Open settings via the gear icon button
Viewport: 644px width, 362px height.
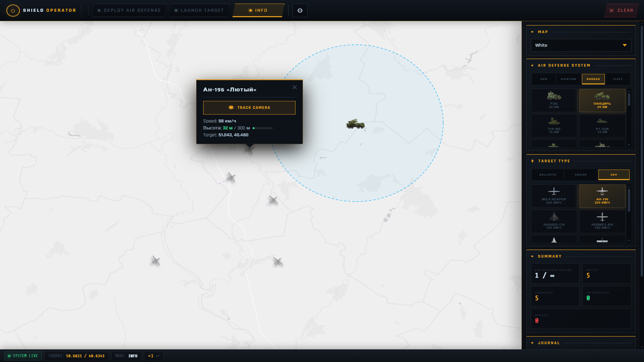[300, 10]
